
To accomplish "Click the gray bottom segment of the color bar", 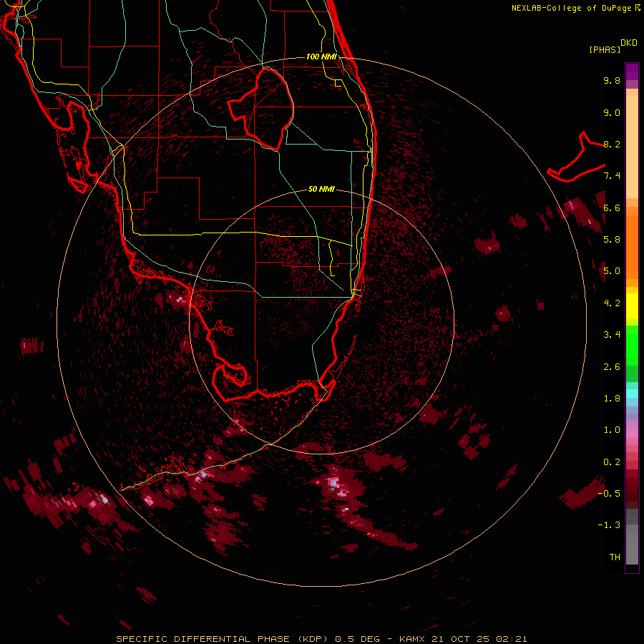I will 632,546.
